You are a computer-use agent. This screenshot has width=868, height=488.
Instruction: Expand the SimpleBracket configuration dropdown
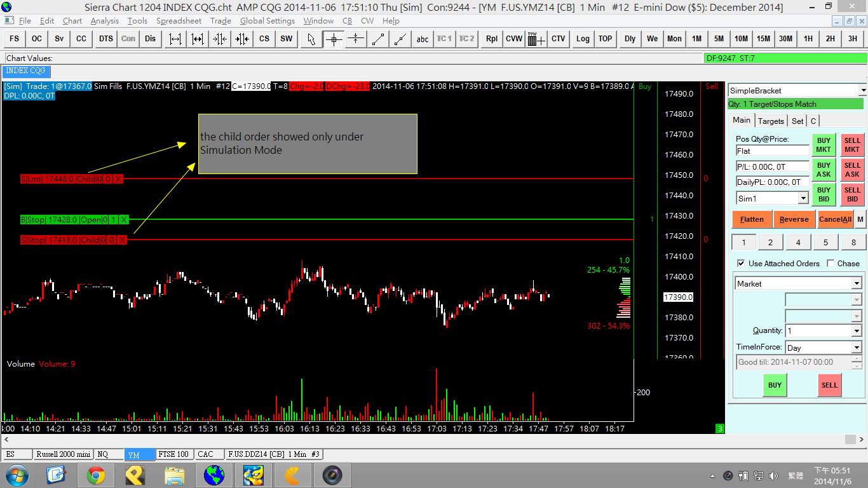click(862, 91)
